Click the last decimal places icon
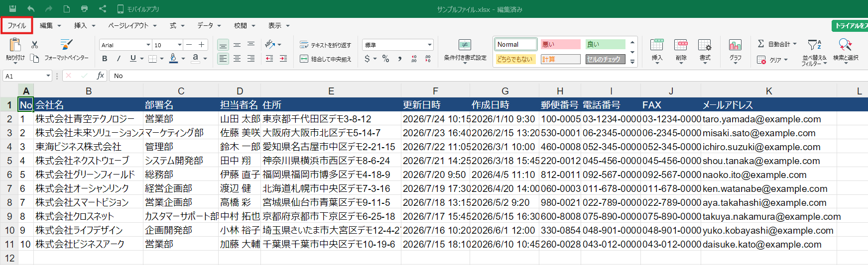This screenshot has height=265, width=868. (428, 59)
